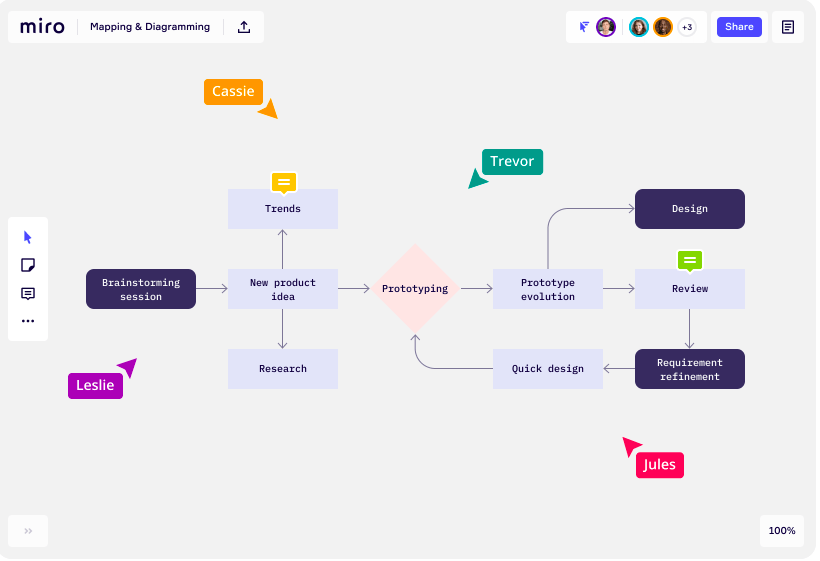Click the teal-ringed user avatar
The width and height of the screenshot is (820, 561).
pos(641,27)
